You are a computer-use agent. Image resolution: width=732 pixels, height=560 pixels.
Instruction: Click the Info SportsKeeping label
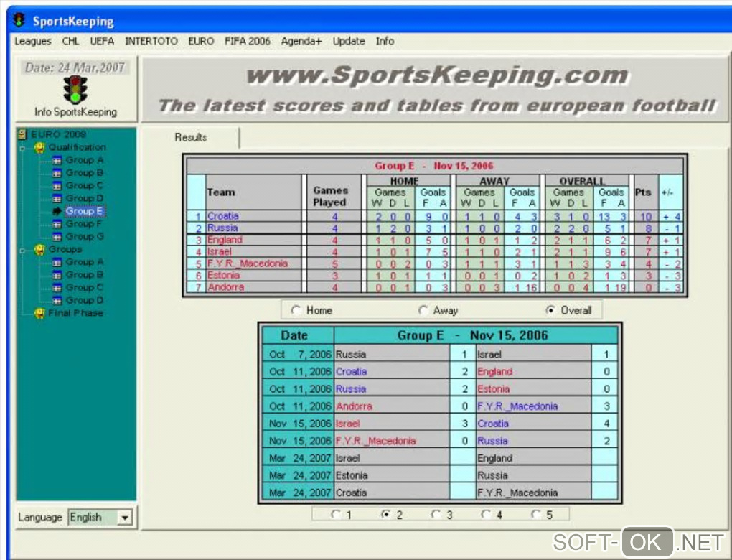click(75, 112)
